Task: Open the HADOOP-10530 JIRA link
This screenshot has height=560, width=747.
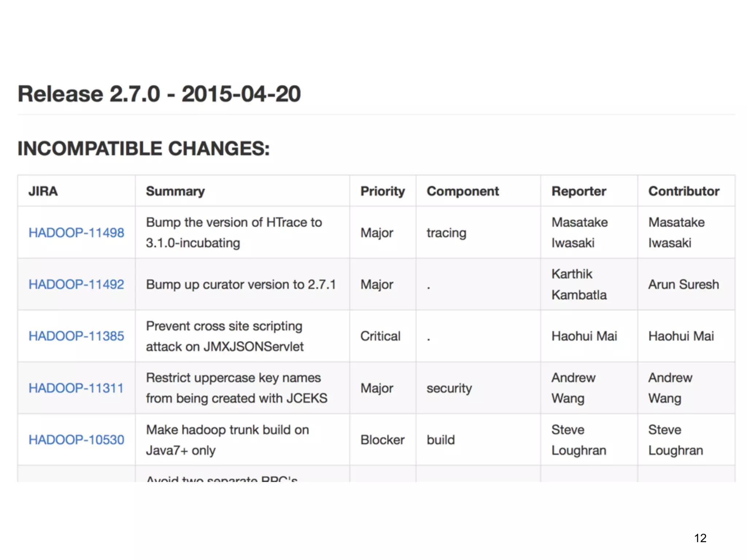Action: (x=76, y=440)
